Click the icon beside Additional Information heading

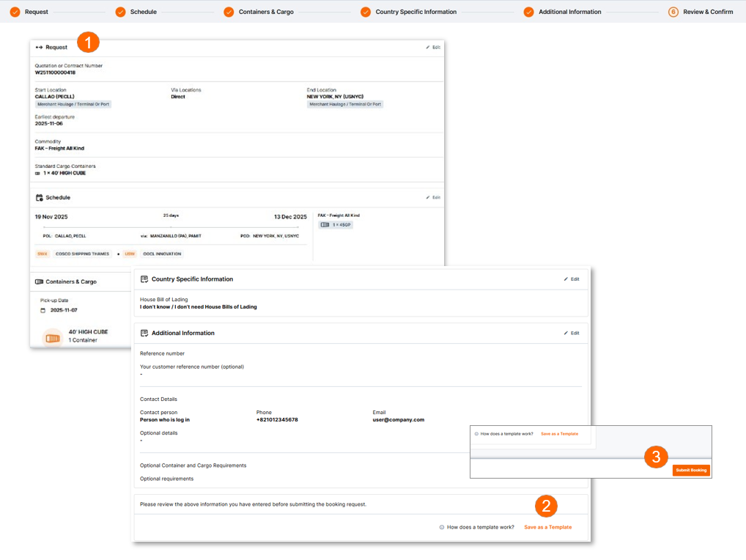click(144, 333)
